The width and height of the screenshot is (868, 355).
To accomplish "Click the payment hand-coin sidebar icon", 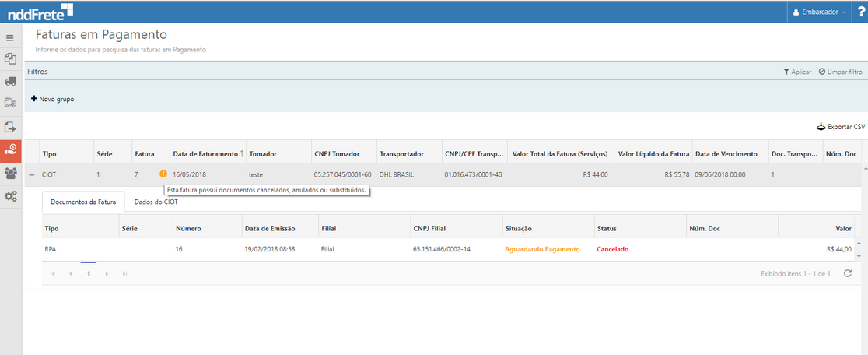I will (x=11, y=149).
